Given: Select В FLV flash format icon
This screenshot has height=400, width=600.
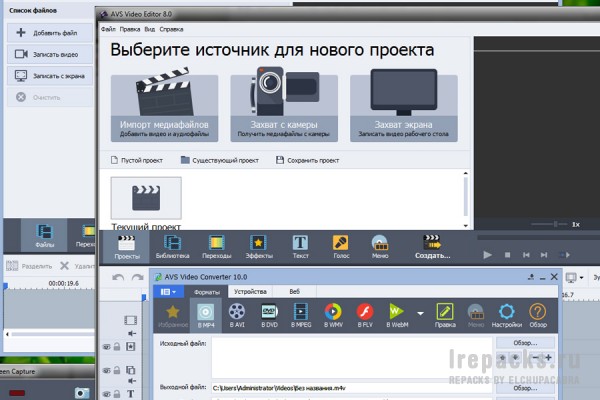Looking at the screenshot, I should (365, 315).
